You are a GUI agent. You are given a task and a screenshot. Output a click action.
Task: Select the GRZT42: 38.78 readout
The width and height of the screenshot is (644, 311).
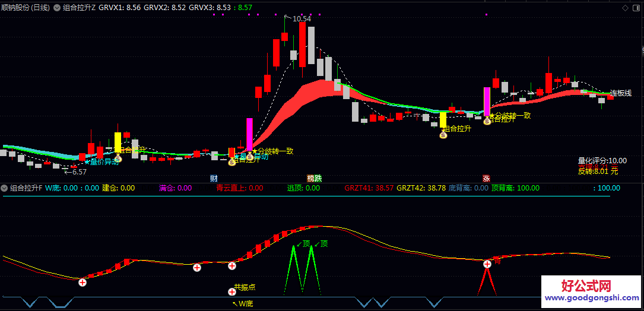pyautogui.click(x=421, y=188)
